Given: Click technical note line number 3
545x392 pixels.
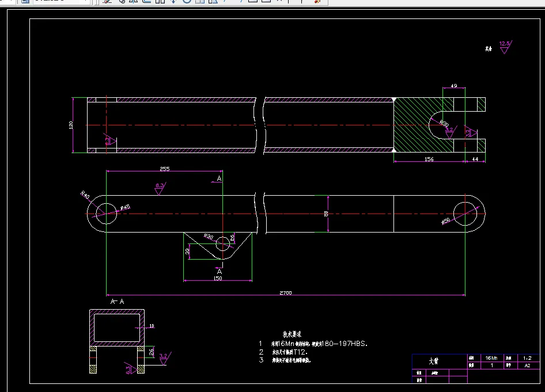Looking at the screenshot, I should pos(285,360).
